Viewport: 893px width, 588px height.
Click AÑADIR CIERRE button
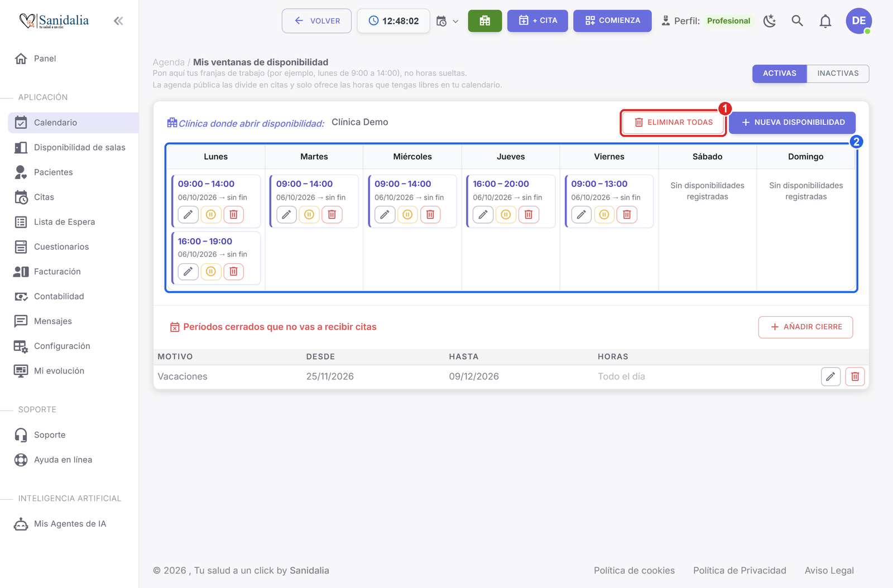805,327
